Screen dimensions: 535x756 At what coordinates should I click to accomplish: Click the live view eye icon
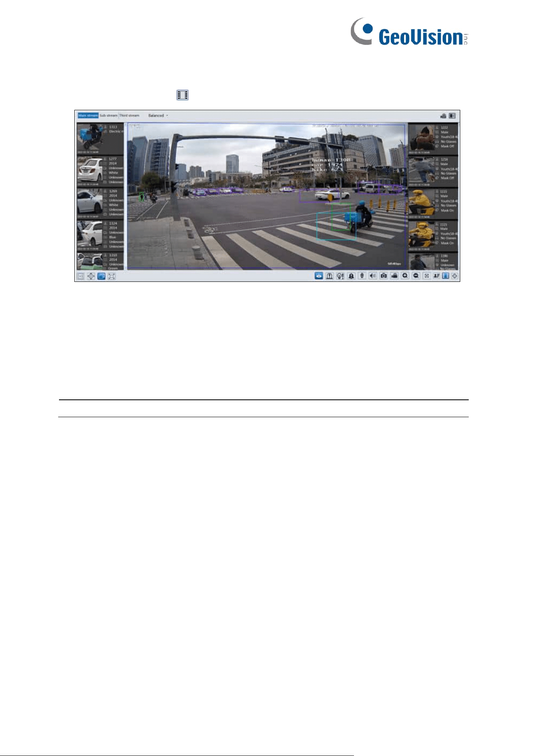pyautogui.click(x=319, y=276)
